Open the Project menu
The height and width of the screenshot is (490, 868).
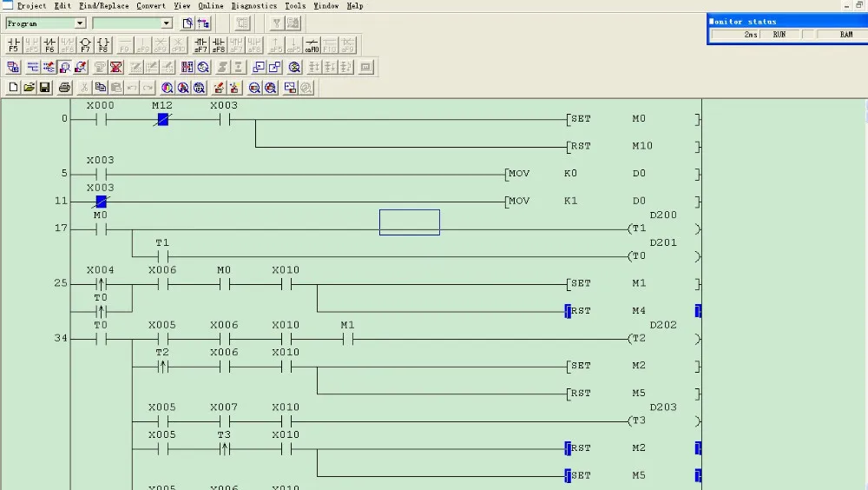pos(31,5)
